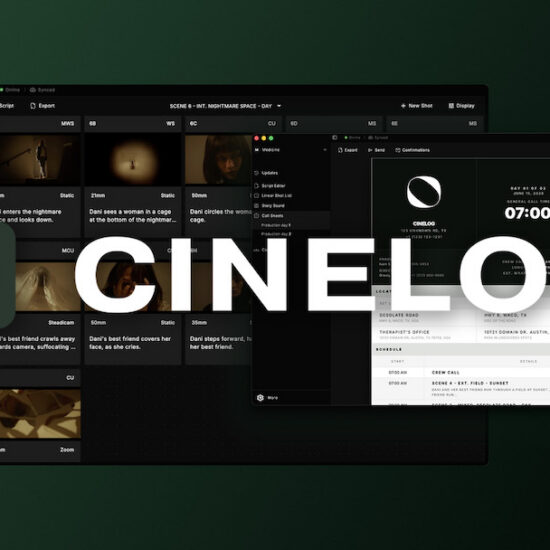
Task: Click the 6D shot card header
Action: click(333, 123)
